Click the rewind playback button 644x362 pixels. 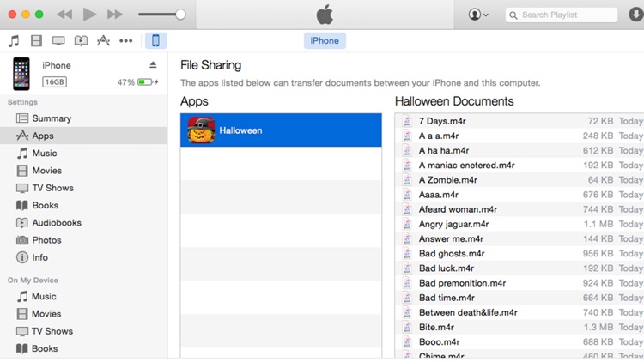[x=64, y=15]
